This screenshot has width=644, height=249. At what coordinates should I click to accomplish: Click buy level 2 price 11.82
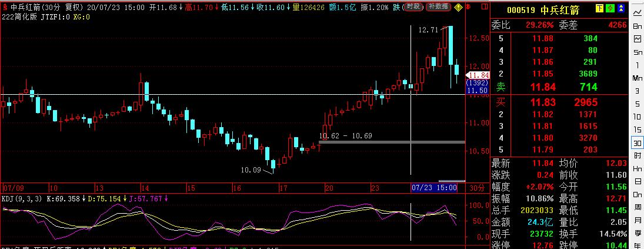543,115
